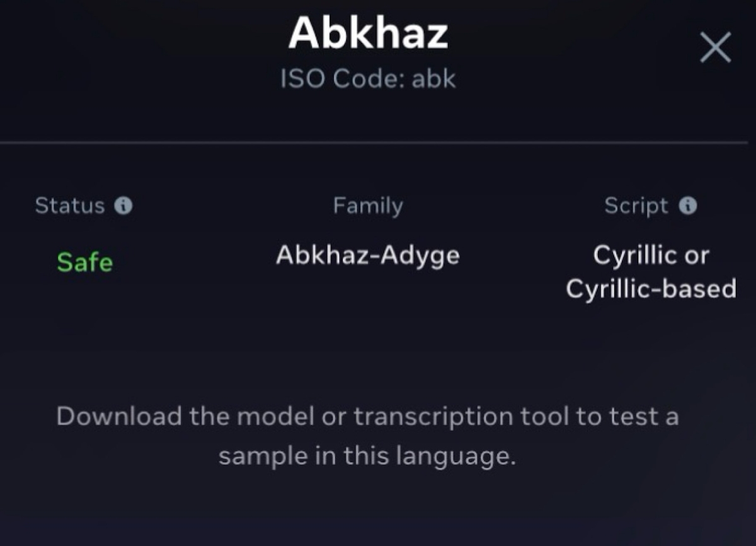
Task: Click the Status column label
Action: click(x=69, y=206)
